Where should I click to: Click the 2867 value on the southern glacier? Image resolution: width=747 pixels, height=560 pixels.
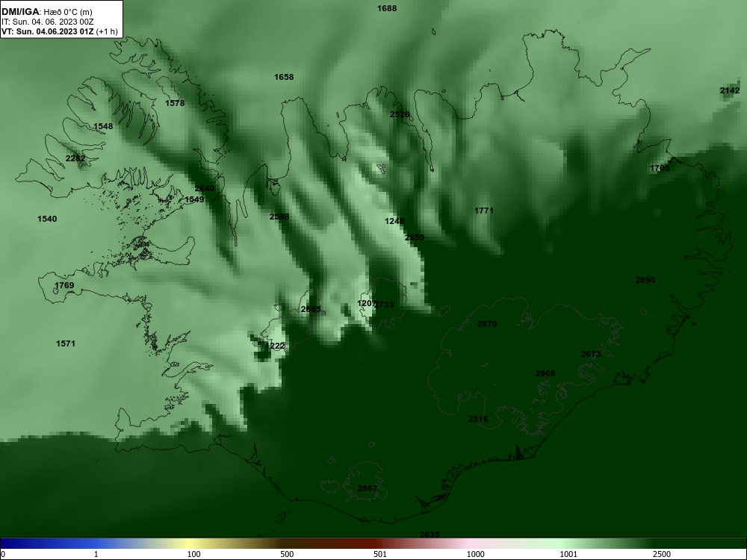tap(368, 488)
